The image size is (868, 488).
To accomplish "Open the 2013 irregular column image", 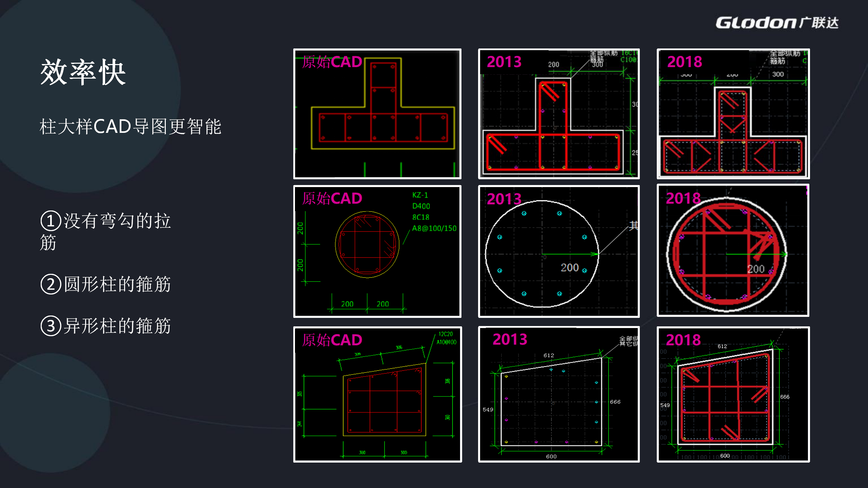I will pyautogui.click(x=559, y=394).
